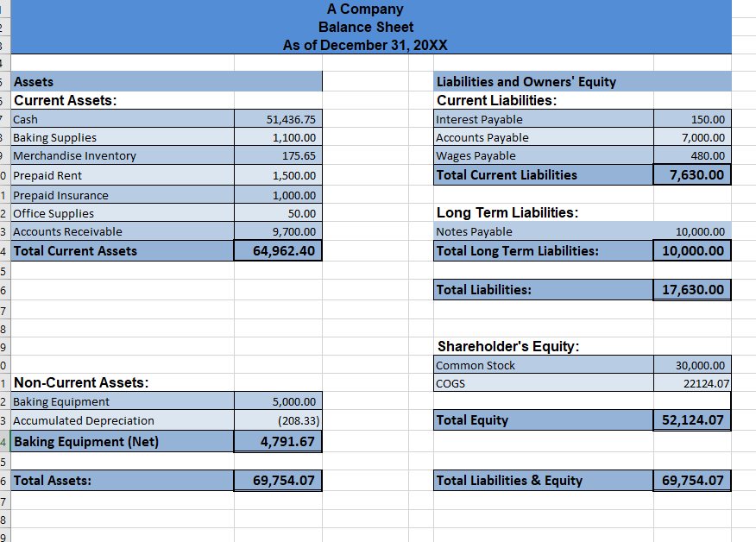The width and height of the screenshot is (756, 542).
Task: Select the A Company title cell
Action: tap(366, 9)
